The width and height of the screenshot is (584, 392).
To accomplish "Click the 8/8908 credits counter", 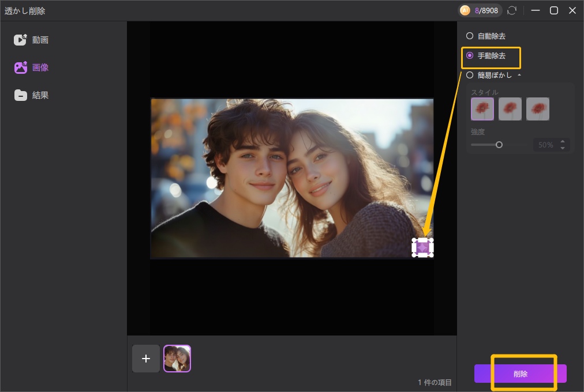I will [x=486, y=10].
